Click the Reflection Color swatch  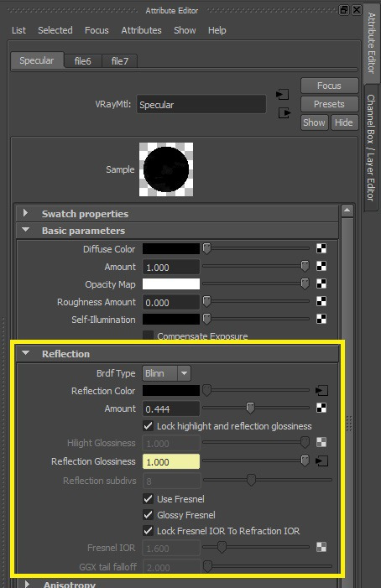tap(171, 390)
